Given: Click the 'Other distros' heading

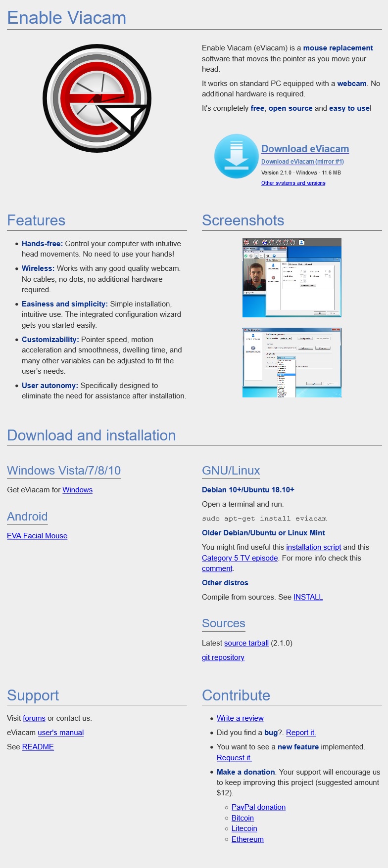Looking at the screenshot, I should click(225, 583).
